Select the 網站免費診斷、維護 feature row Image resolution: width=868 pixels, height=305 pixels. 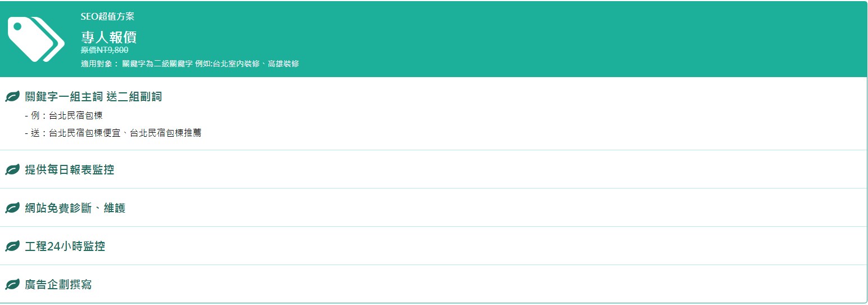[433, 208]
